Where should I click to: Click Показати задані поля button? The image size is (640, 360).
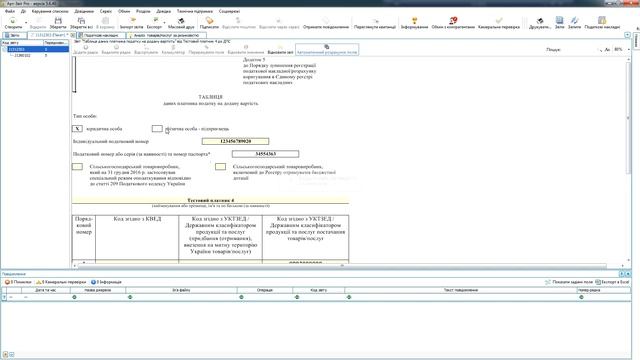569,282
